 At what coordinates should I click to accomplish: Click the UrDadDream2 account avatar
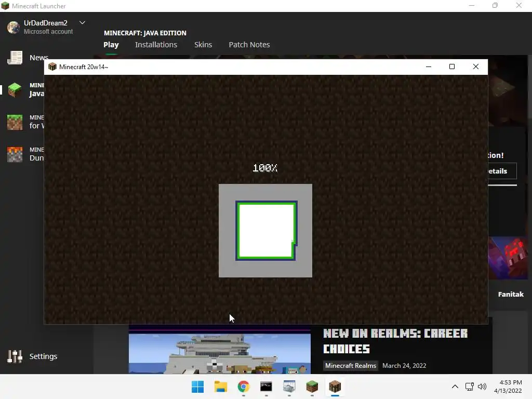pyautogui.click(x=14, y=27)
